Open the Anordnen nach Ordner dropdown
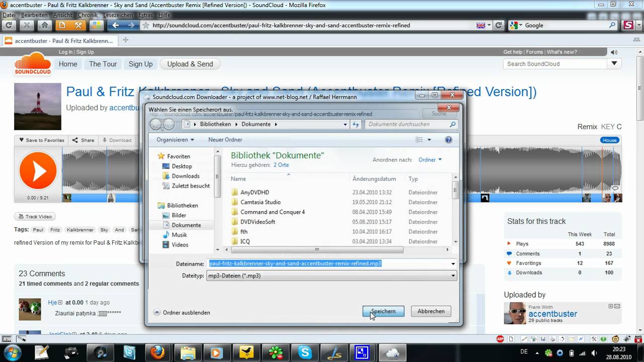 coord(430,160)
